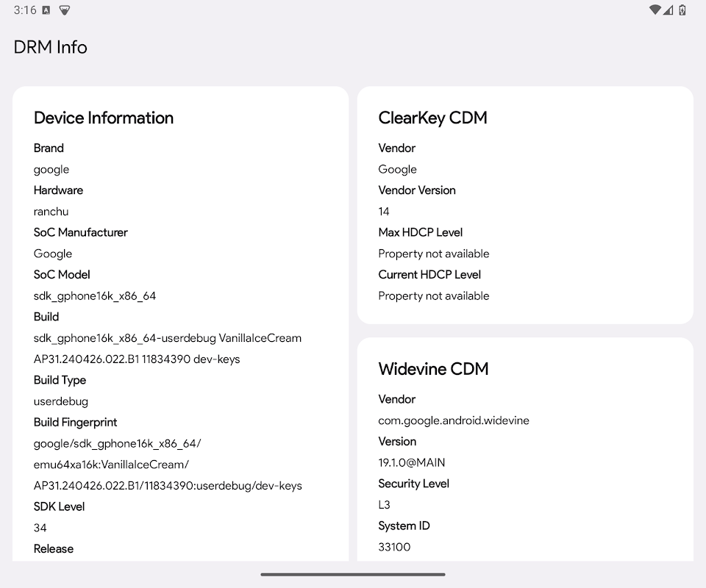This screenshot has height=588, width=706.
Task: Tap the Widevine System ID value 33100
Action: 394,547
